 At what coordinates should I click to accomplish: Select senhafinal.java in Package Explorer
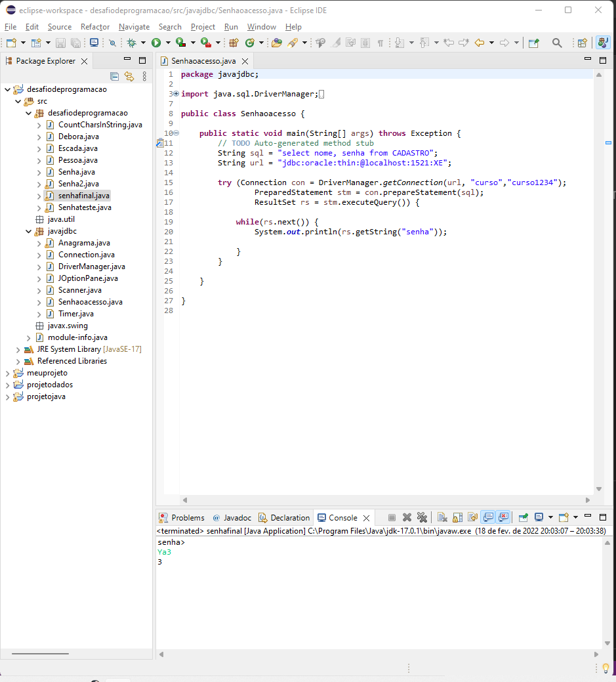click(83, 196)
